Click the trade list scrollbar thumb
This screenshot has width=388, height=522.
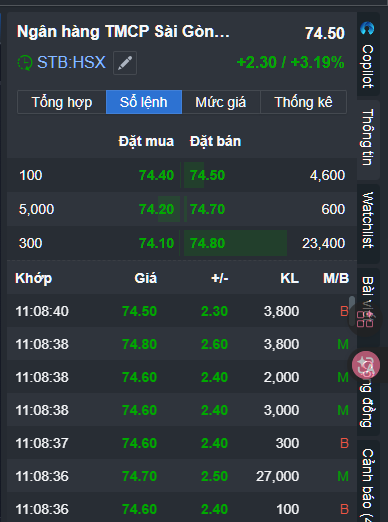(x=352, y=311)
